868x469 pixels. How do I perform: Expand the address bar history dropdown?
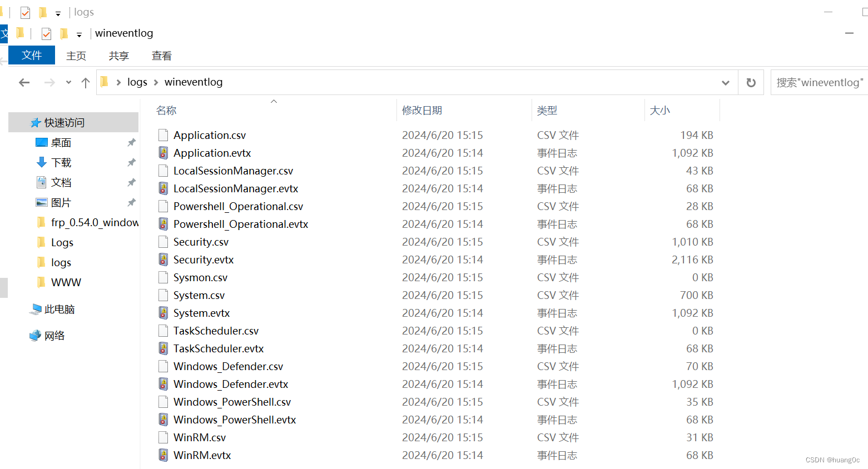(x=725, y=82)
